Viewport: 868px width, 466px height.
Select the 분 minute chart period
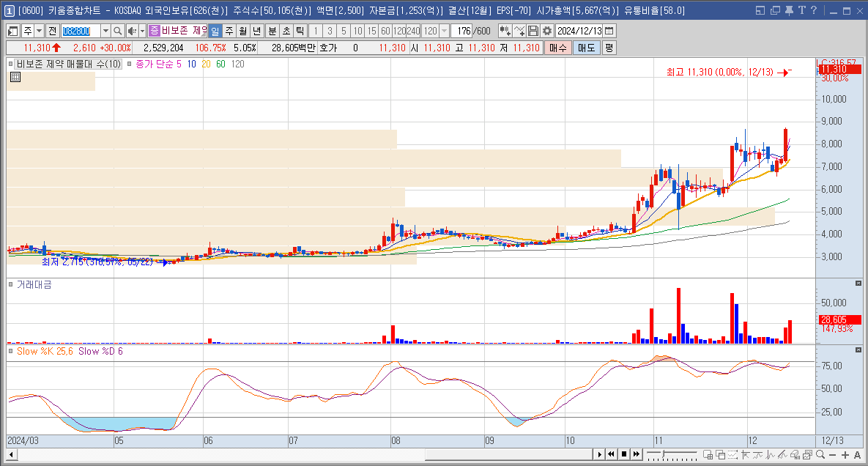pyautogui.click(x=272, y=31)
